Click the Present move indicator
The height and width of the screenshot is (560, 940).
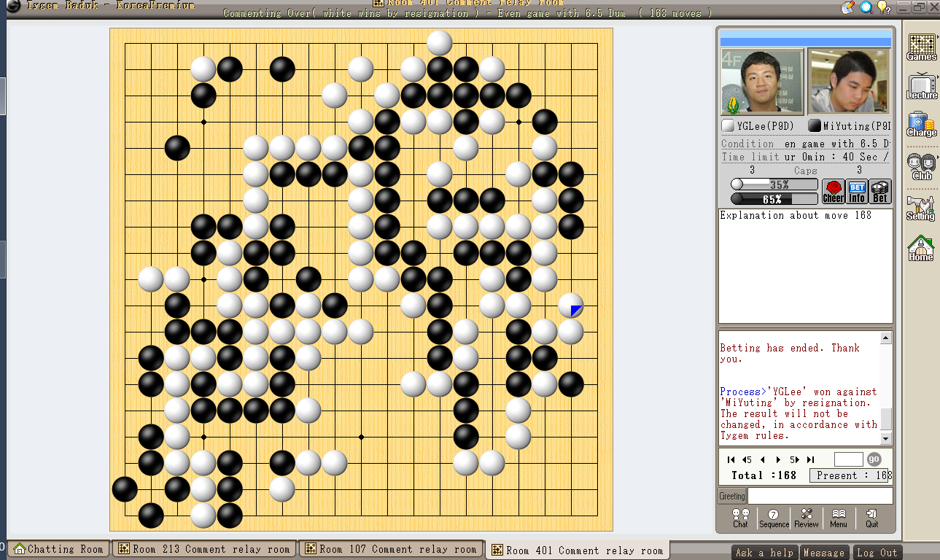tap(851, 475)
